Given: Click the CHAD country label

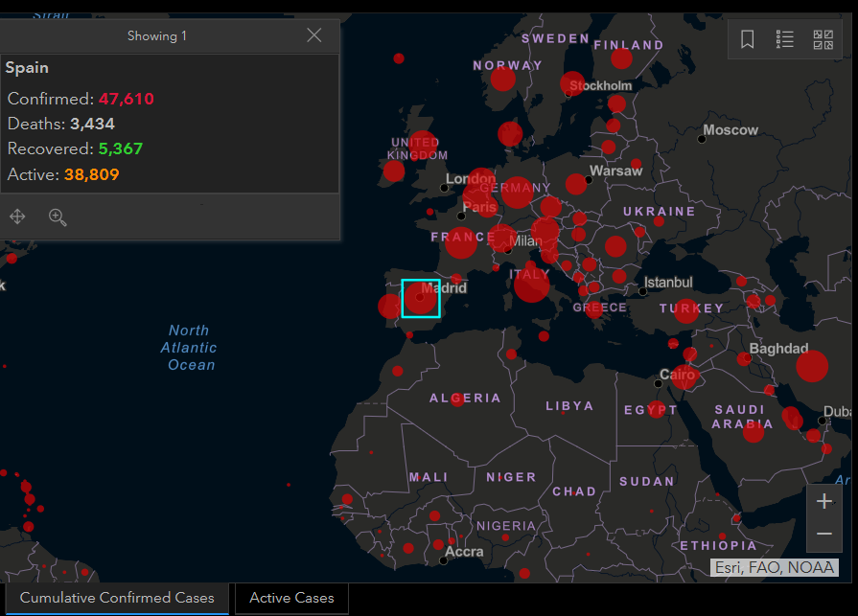Looking at the screenshot, I should 574,491.
